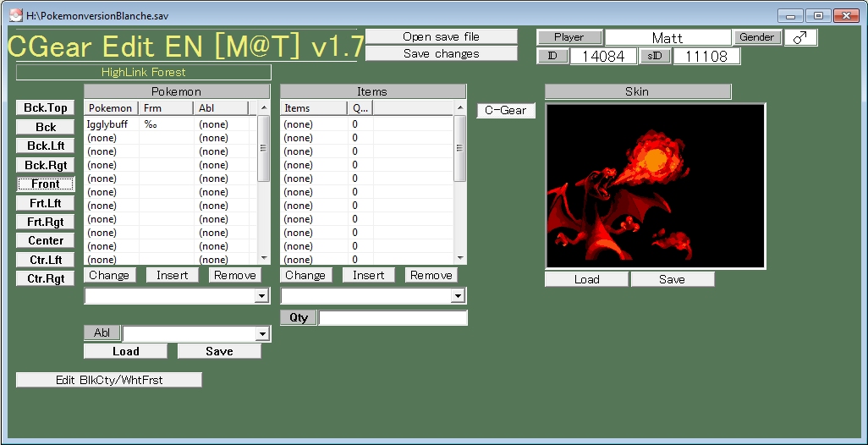This screenshot has width=868, height=445.
Task: Click the HighLink Forest banner
Action: [x=143, y=72]
